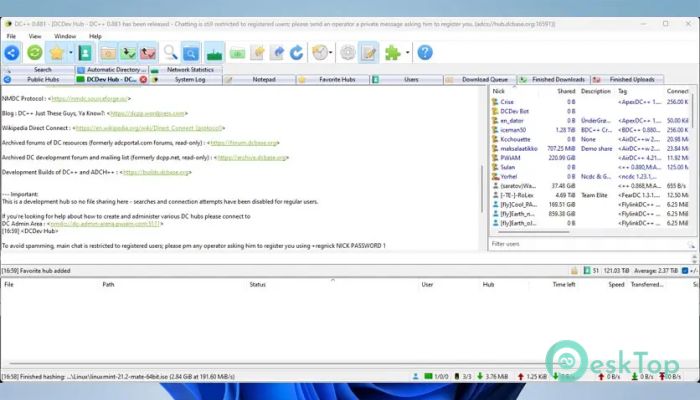Screen dimensions: 700x400
Task: Switch to the Favorite Hubs tab
Action: click(333, 79)
